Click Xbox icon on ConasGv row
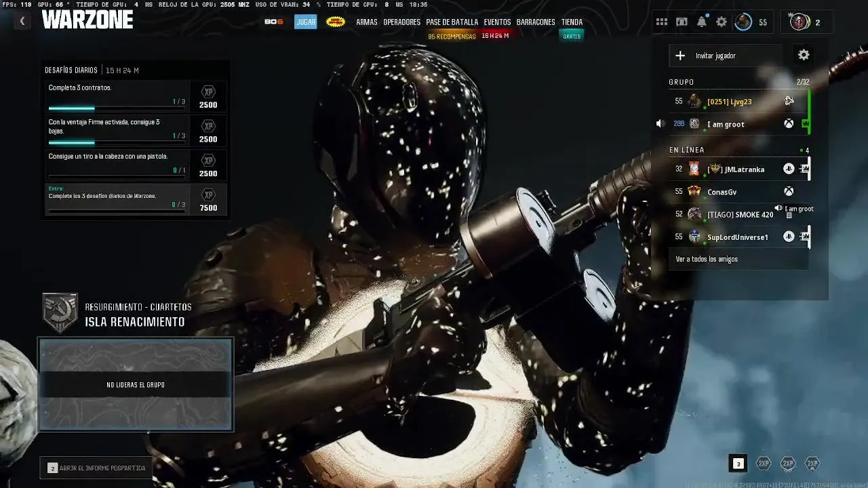This screenshot has width=868, height=488. click(x=789, y=192)
